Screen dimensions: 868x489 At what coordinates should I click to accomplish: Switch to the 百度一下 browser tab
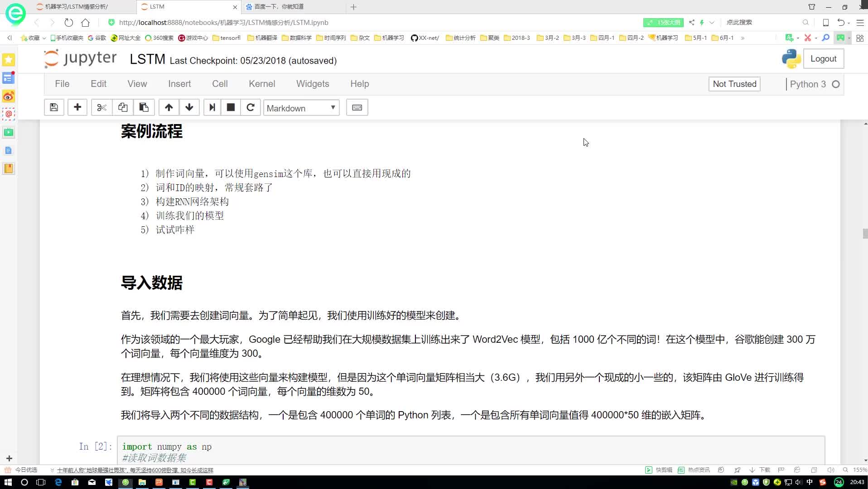click(x=279, y=7)
